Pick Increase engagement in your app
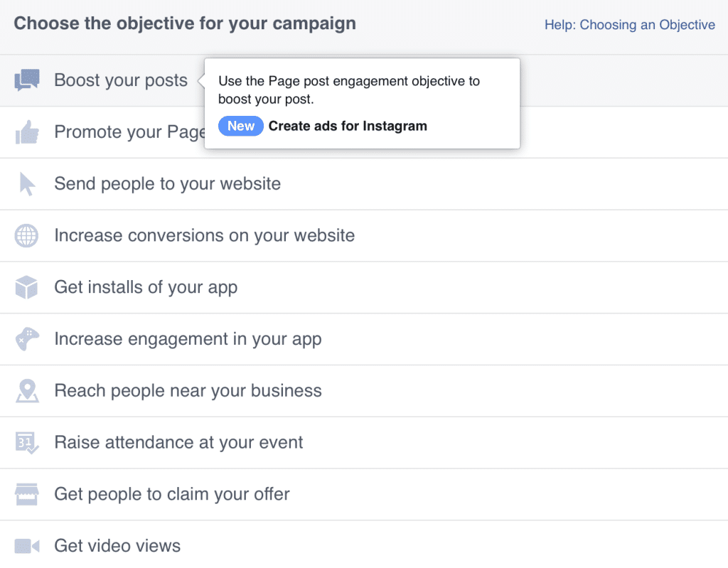The width and height of the screenshot is (728, 568). [x=188, y=339]
